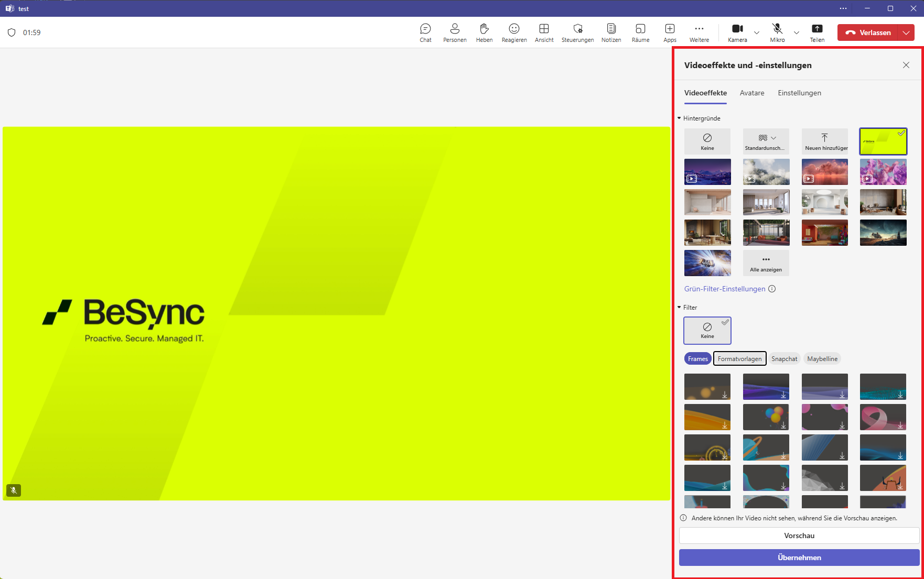Viewport: 924px width, 579px height.
Task: Change the meeting view via Ansicht
Action: [544, 32]
